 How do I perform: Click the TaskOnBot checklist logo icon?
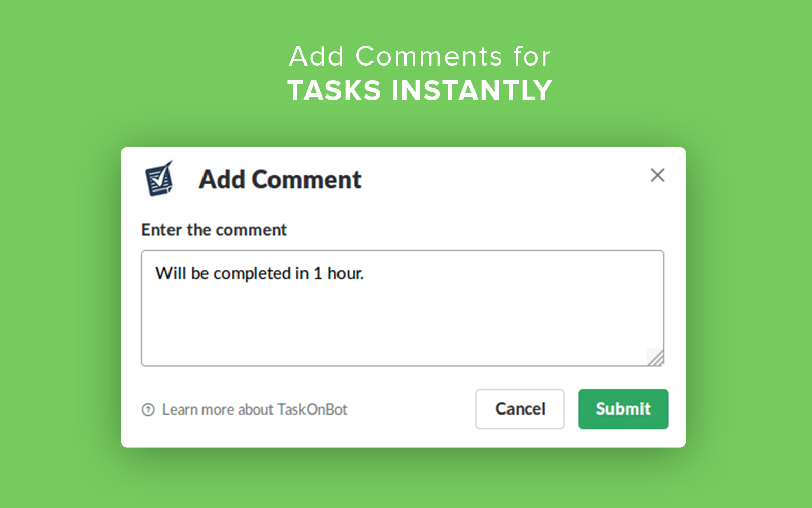click(x=159, y=178)
